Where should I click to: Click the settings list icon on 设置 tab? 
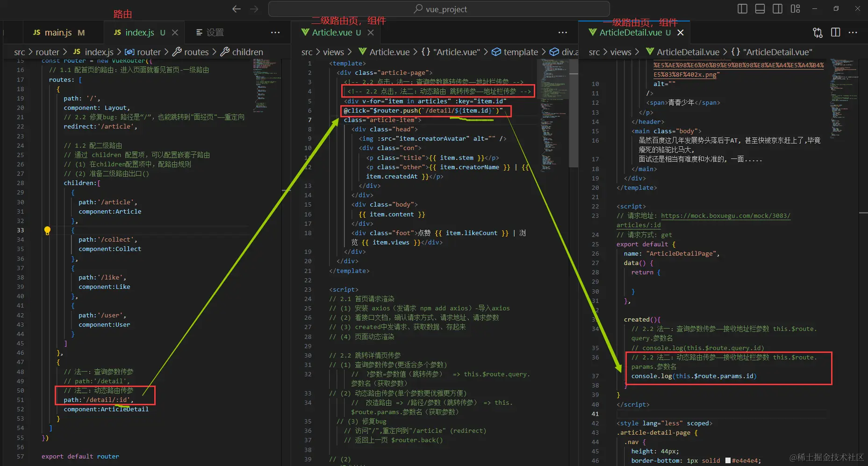coord(199,32)
